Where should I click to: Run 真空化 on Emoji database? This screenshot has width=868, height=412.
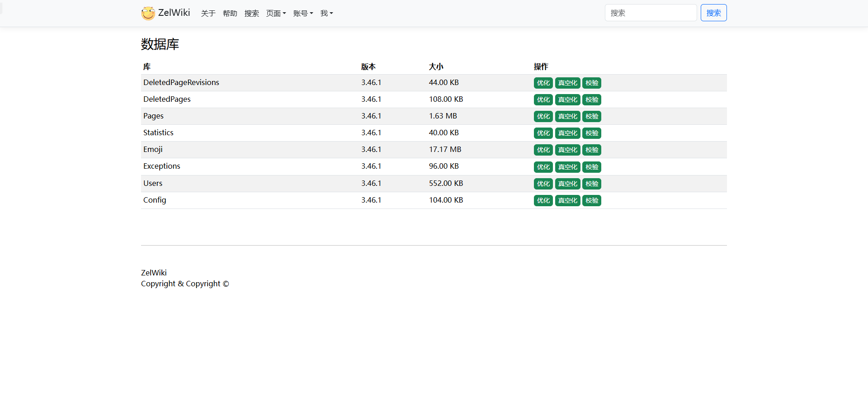click(x=567, y=150)
